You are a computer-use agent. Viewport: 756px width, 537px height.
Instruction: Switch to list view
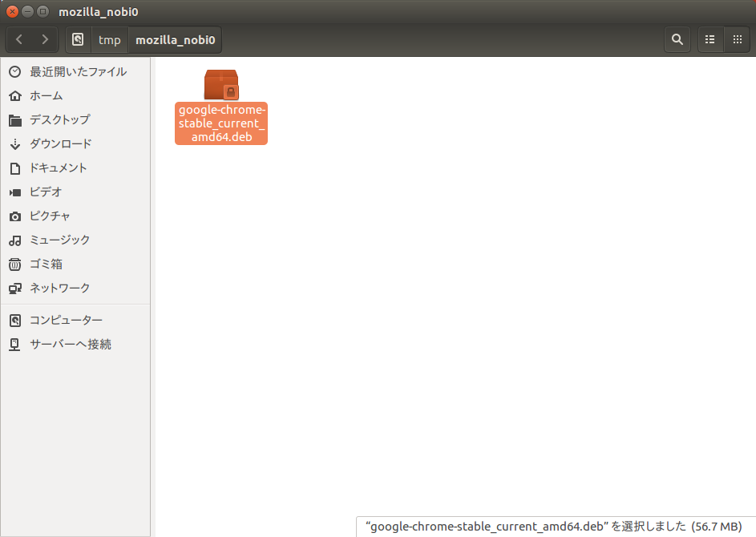tap(710, 39)
